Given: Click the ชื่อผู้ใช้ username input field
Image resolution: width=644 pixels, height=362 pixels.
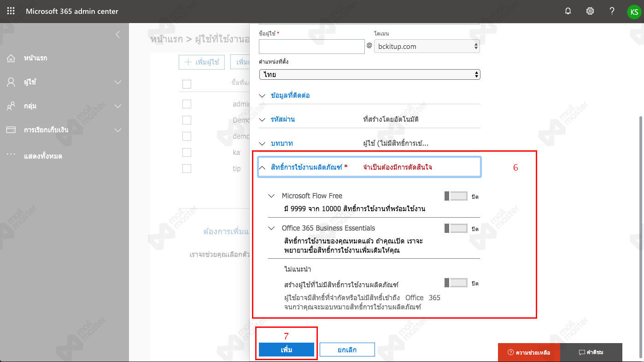Looking at the screenshot, I should [x=312, y=47].
